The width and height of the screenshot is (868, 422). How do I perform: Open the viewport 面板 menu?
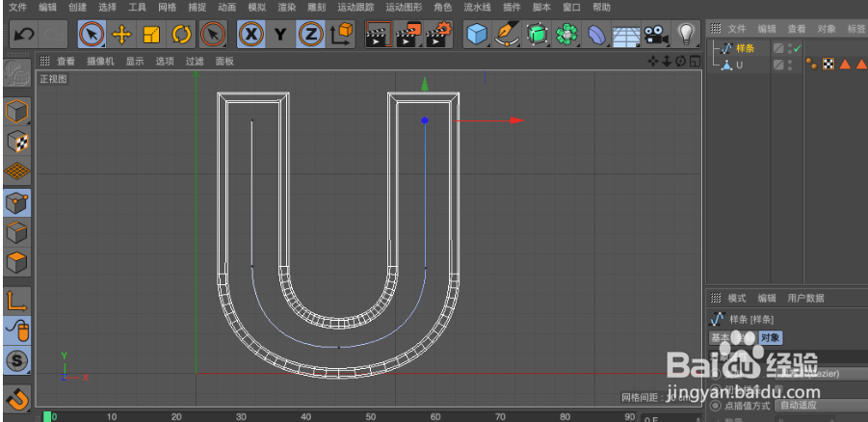[224, 62]
